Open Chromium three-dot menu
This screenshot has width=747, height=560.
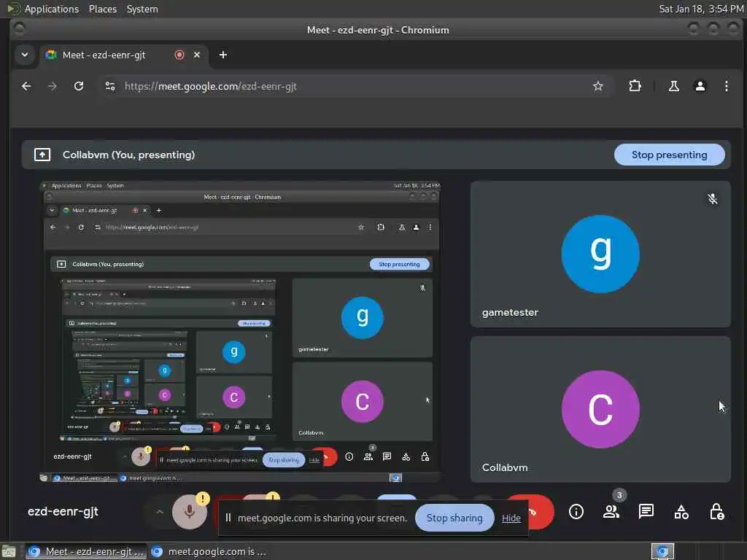(x=726, y=86)
